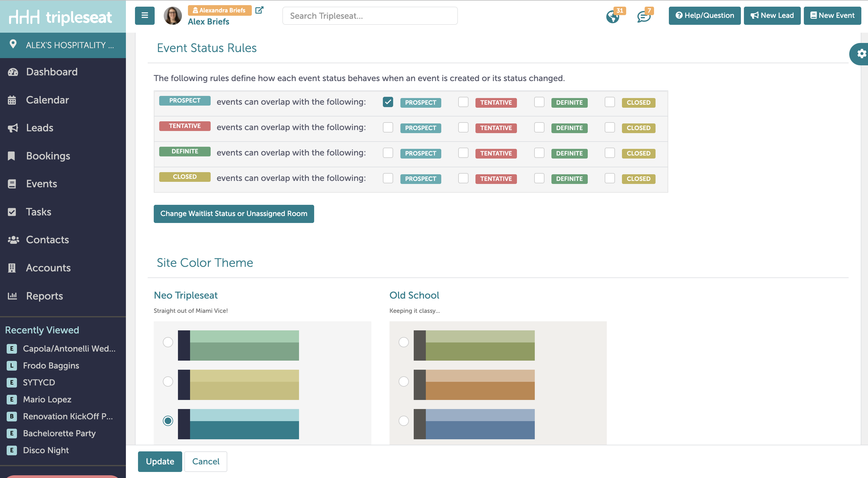Select the brown Old School theme
The height and width of the screenshot is (478, 868).
404,382
